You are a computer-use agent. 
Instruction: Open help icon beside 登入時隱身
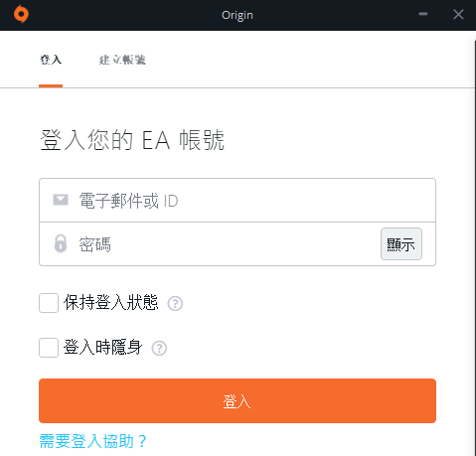[159, 349]
